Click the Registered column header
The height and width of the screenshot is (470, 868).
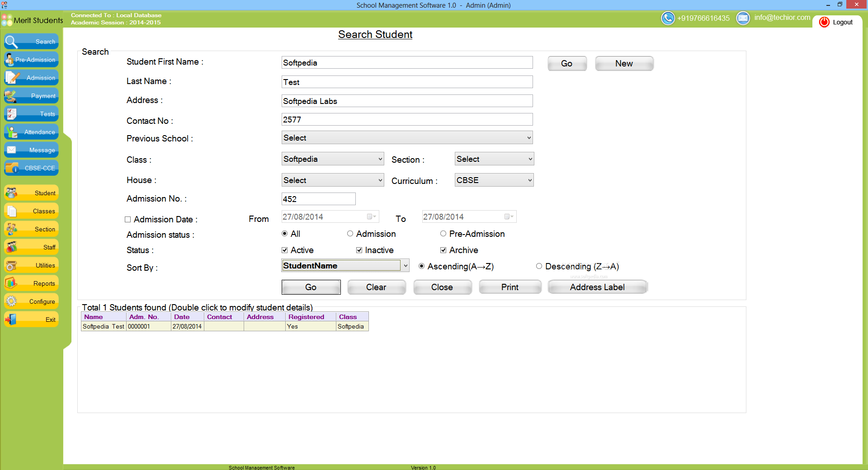coord(311,317)
